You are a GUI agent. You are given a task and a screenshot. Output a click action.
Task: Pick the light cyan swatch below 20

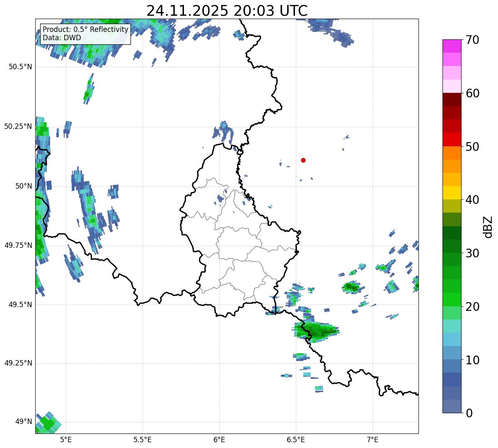pos(452,326)
